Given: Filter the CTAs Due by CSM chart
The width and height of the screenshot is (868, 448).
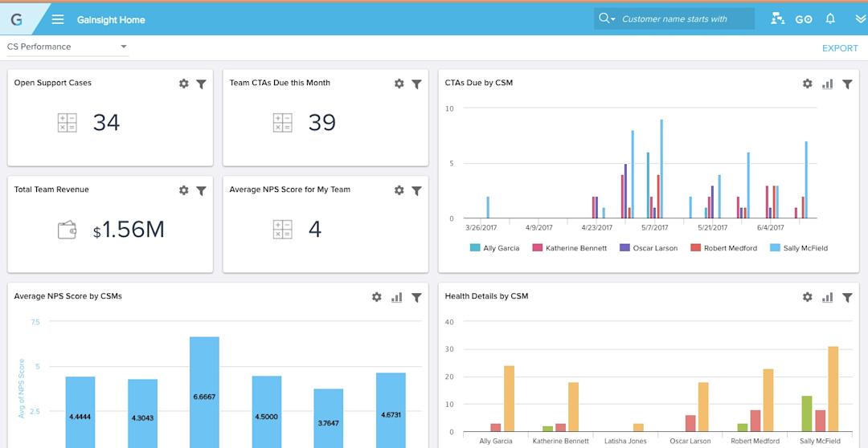Looking at the screenshot, I should pyautogui.click(x=847, y=84).
